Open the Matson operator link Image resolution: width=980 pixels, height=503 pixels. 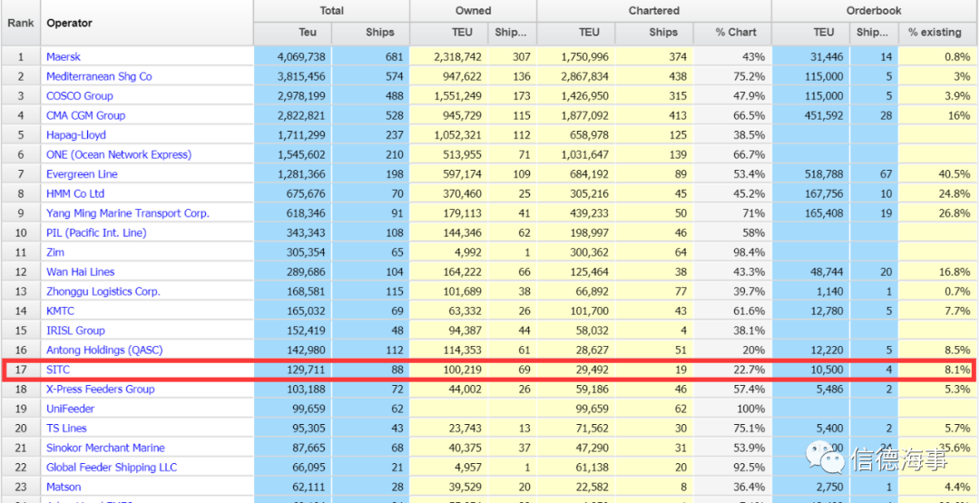pyautogui.click(x=64, y=487)
